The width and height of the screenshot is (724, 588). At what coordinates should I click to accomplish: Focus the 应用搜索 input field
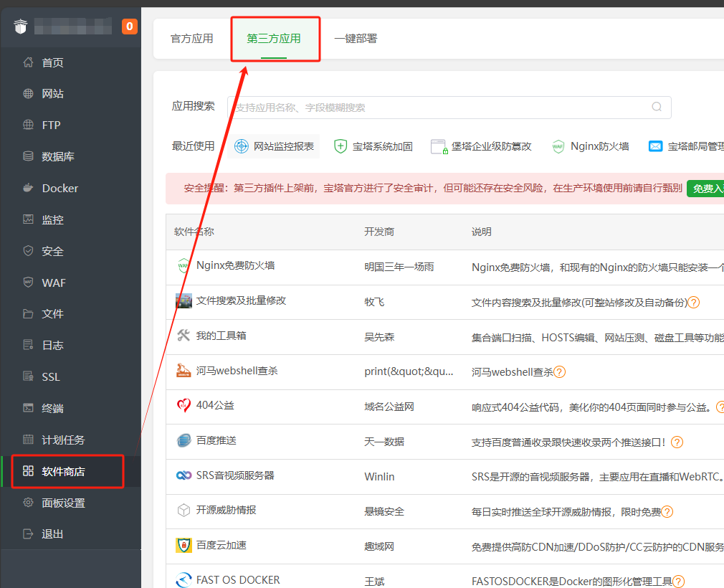(449, 107)
